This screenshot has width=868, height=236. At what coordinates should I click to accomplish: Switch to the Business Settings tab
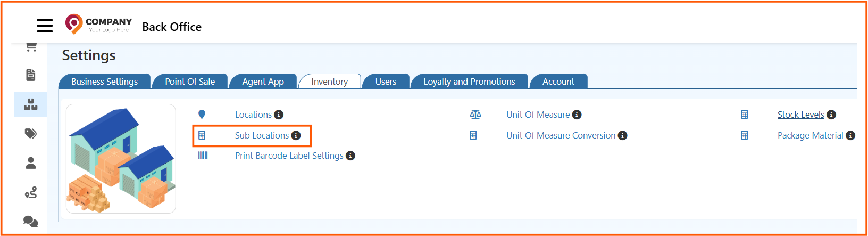(x=104, y=82)
